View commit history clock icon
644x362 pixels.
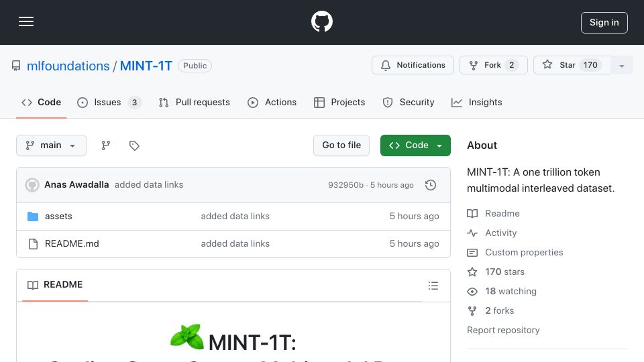431,185
